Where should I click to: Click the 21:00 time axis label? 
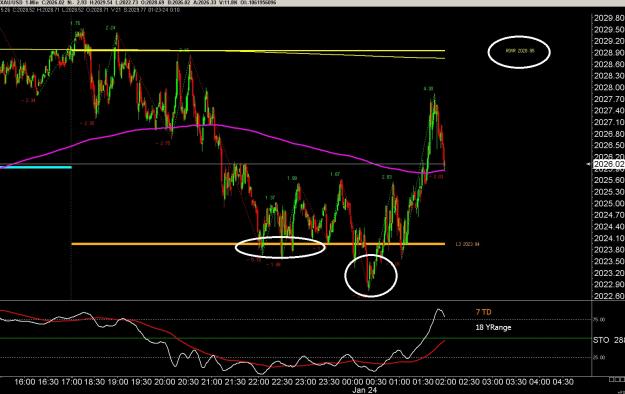pos(212,382)
